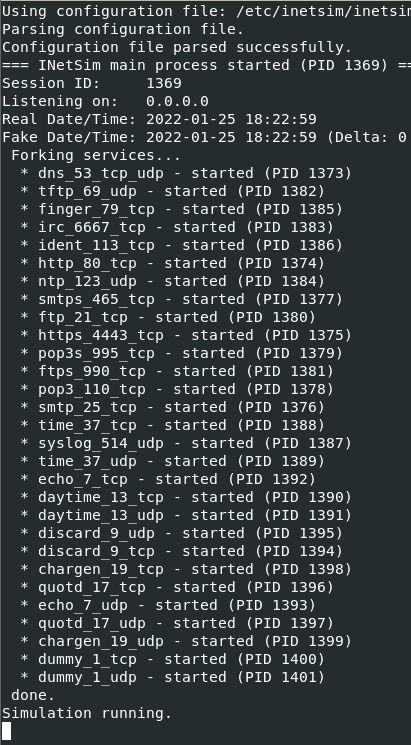
Task: Click the chargen_19_tcp service line
Action: pyautogui.click(x=186, y=569)
